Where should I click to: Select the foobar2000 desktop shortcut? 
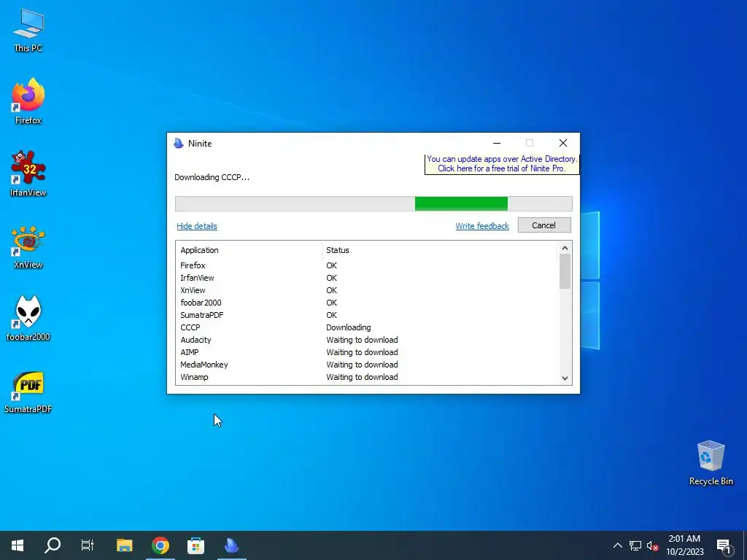pos(28,319)
